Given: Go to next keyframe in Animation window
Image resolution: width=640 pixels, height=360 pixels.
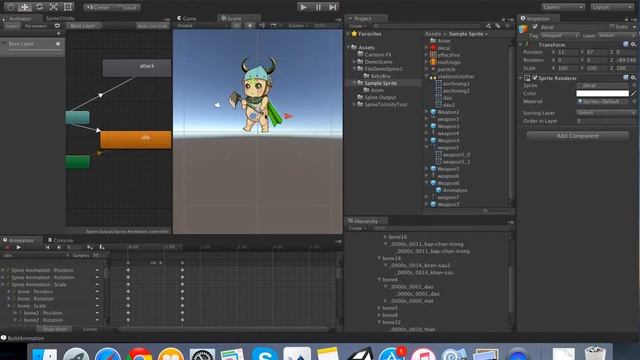Looking at the screenshot, I should point(59,247).
